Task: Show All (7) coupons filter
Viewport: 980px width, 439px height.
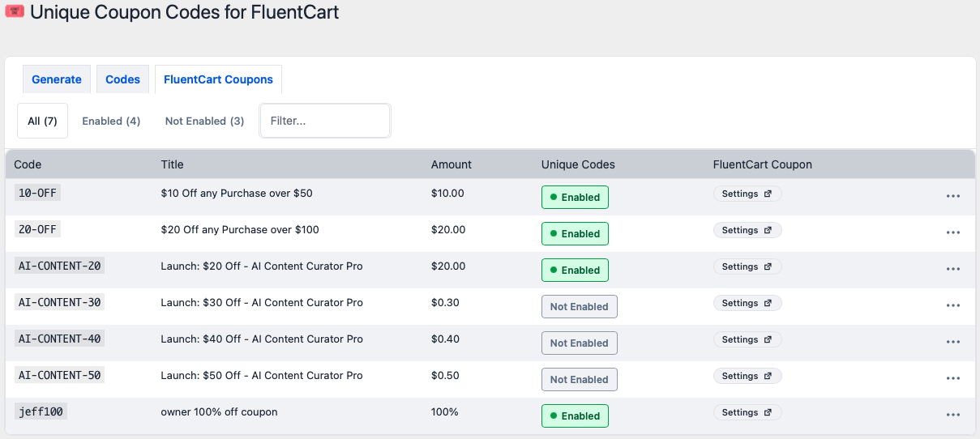Action: coord(42,121)
